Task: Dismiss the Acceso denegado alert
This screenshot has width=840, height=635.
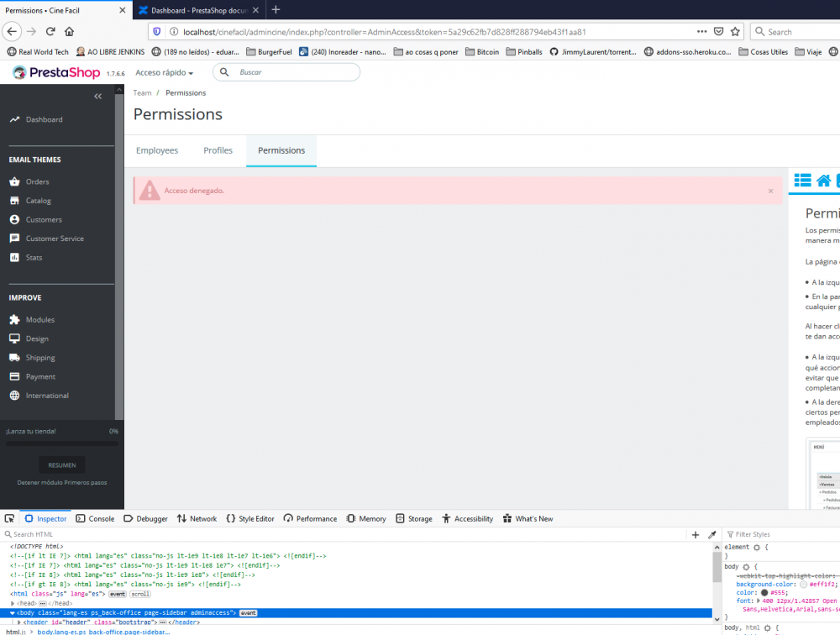Action: pos(770,191)
